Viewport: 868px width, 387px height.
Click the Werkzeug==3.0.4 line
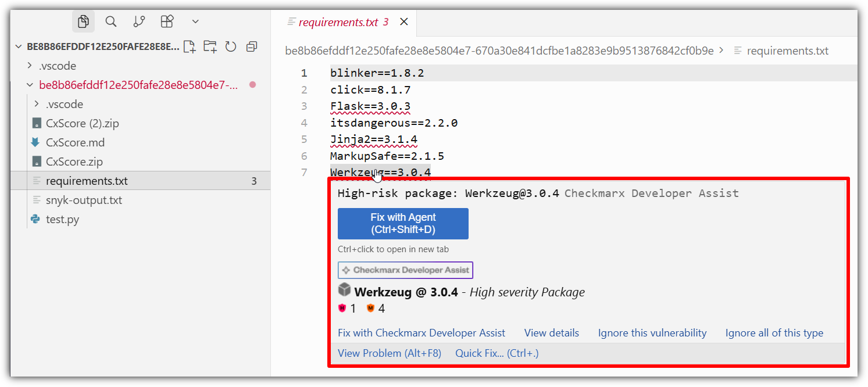[x=380, y=173]
